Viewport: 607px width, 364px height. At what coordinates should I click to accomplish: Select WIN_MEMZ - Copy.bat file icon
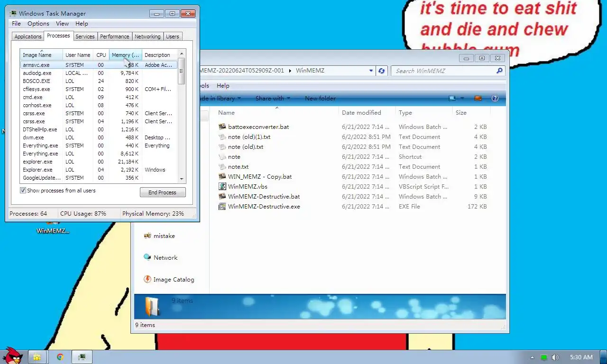coord(222,176)
